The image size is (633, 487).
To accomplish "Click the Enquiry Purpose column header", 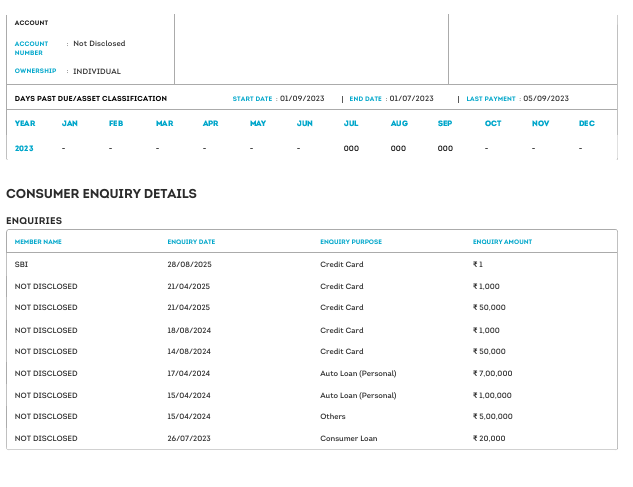I will pyautogui.click(x=351, y=242).
